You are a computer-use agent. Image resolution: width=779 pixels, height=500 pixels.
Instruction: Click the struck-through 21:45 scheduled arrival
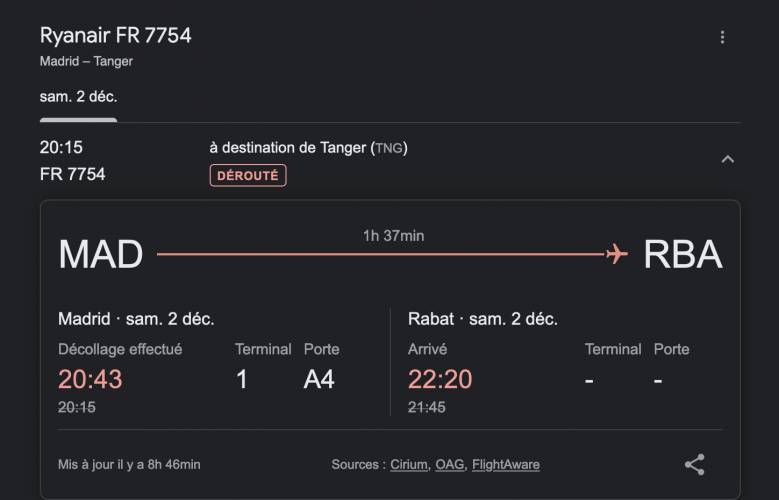tap(427, 408)
